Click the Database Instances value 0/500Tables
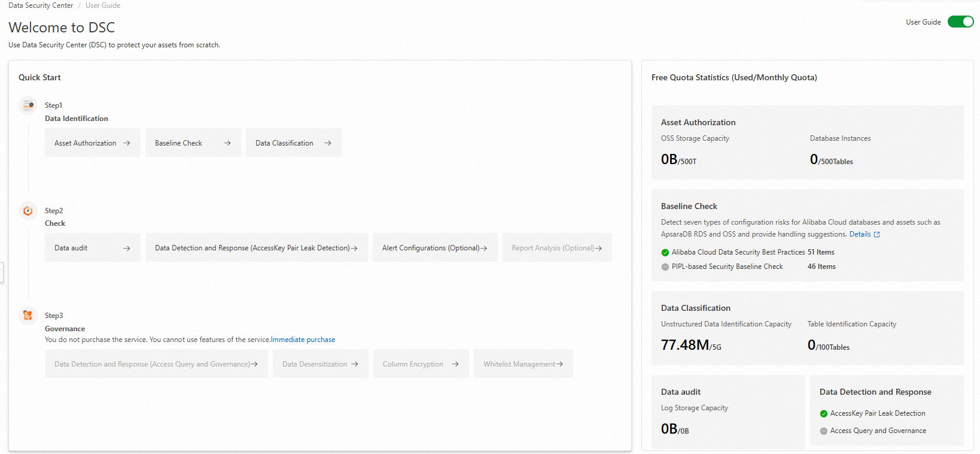 (832, 159)
